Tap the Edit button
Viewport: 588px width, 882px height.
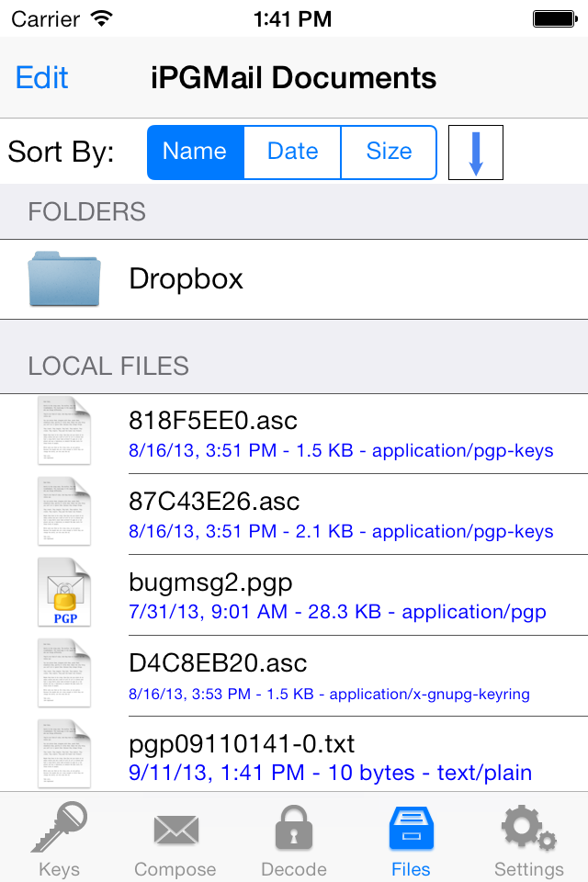click(42, 78)
